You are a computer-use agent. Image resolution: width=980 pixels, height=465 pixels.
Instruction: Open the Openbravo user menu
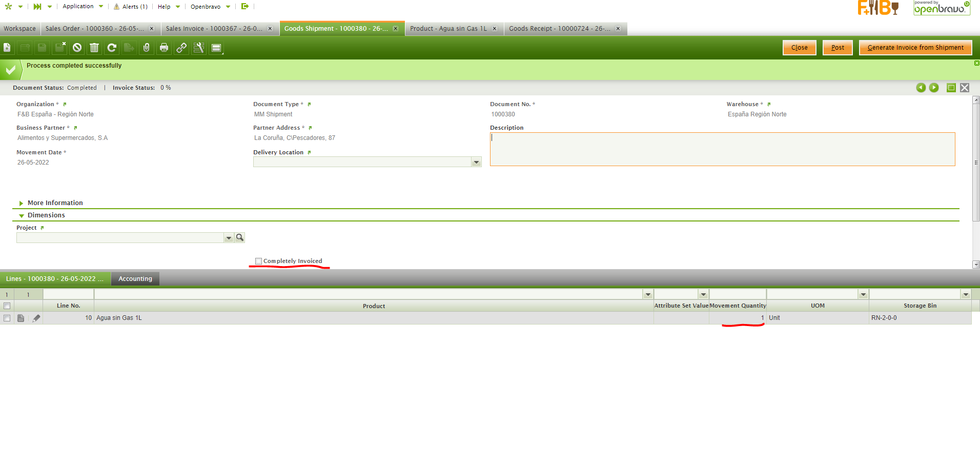tap(210, 7)
